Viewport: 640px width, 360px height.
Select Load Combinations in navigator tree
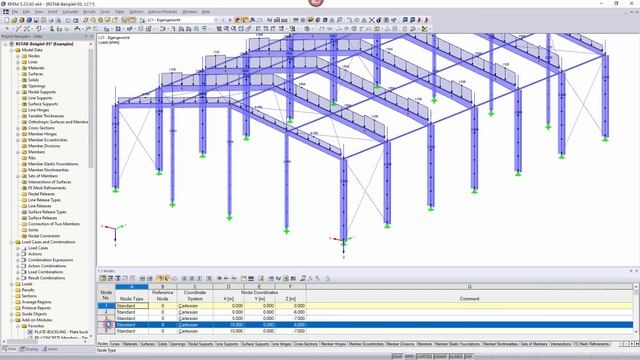coord(45,272)
